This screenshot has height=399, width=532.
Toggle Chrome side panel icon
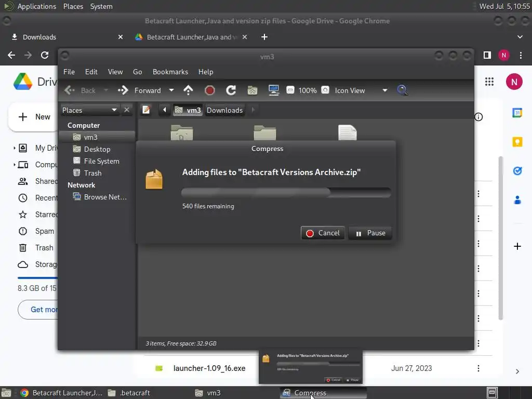tap(487, 55)
